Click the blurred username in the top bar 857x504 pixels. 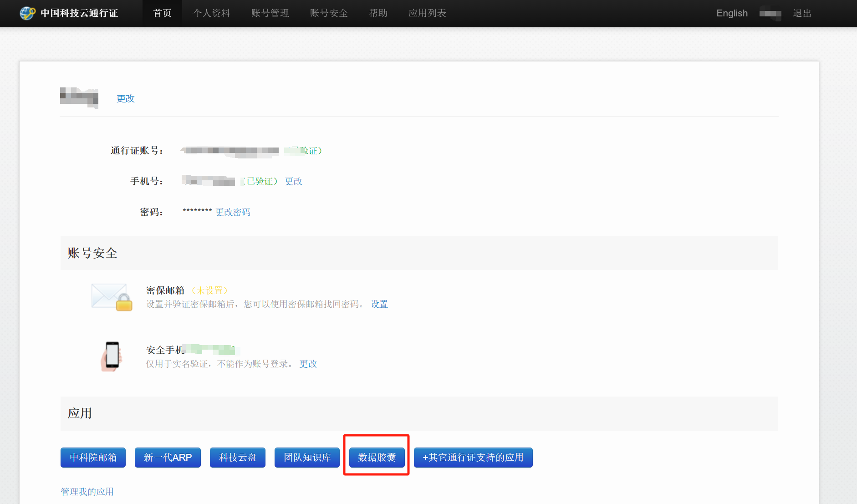coord(770,14)
